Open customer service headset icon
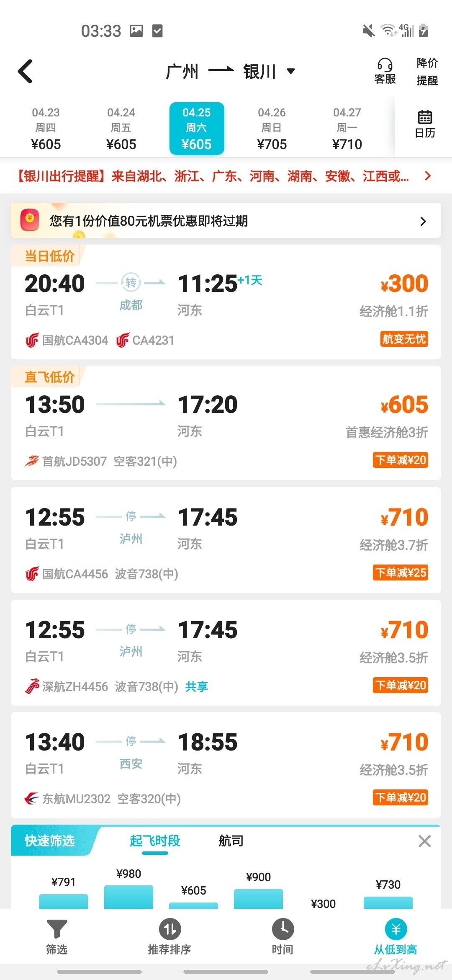 point(385,65)
